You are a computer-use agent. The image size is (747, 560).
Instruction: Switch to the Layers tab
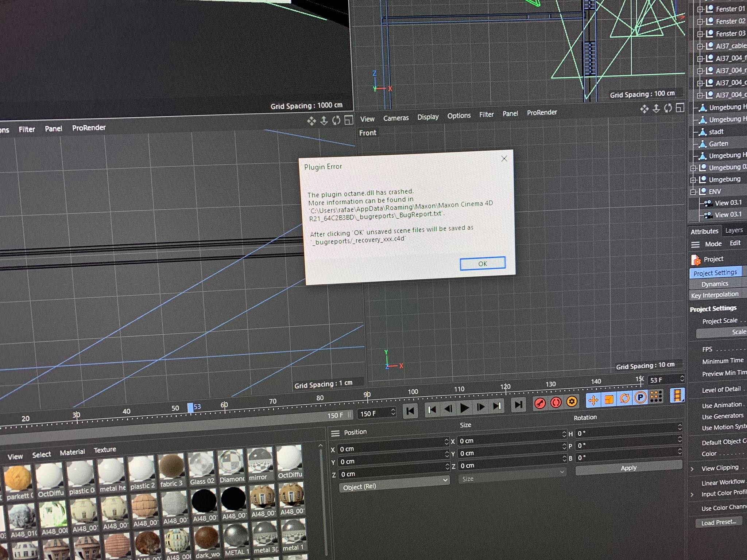[x=734, y=230]
